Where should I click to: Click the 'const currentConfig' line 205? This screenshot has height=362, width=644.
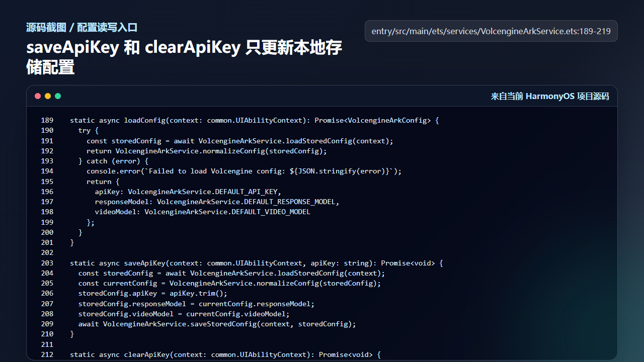pyautogui.click(x=229, y=283)
